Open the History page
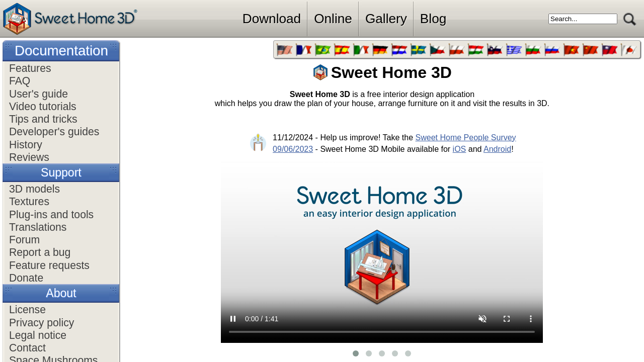The image size is (644, 362). pyautogui.click(x=26, y=145)
